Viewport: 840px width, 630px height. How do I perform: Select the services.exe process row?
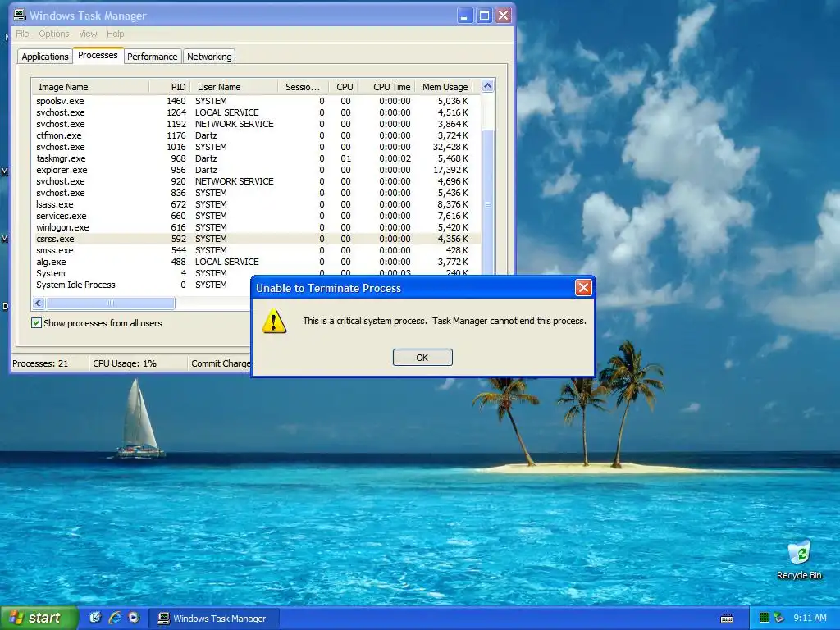click(x=256, y=216)
